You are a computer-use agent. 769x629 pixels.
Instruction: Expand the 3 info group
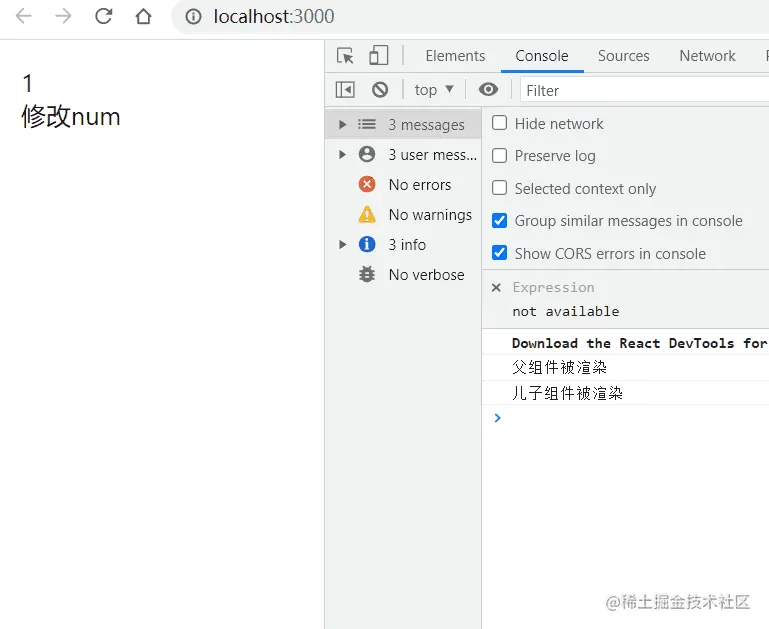click(342, 244)
